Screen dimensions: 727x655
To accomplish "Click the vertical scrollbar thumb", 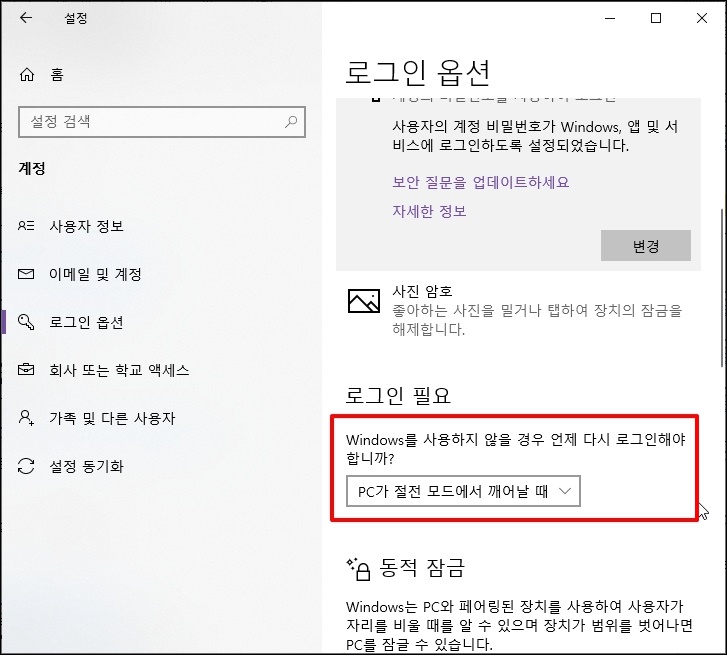I will (723, 287).
